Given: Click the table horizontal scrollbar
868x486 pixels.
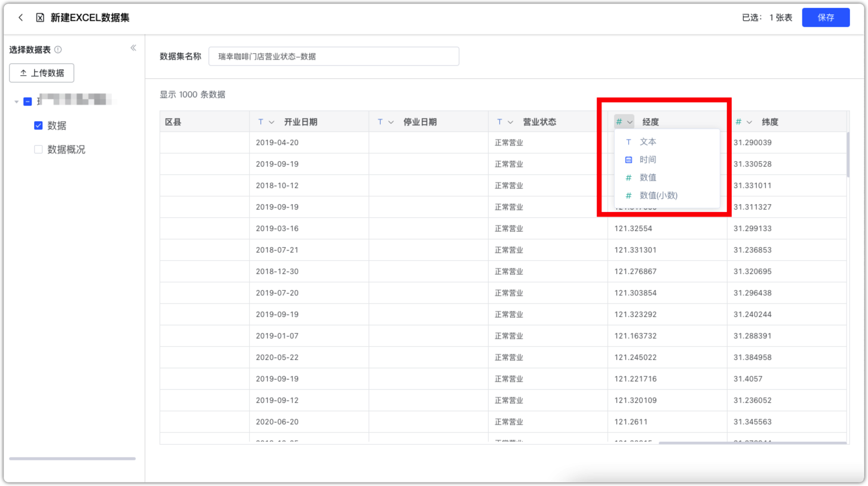Looking at the screenshot, I should 752,443.
